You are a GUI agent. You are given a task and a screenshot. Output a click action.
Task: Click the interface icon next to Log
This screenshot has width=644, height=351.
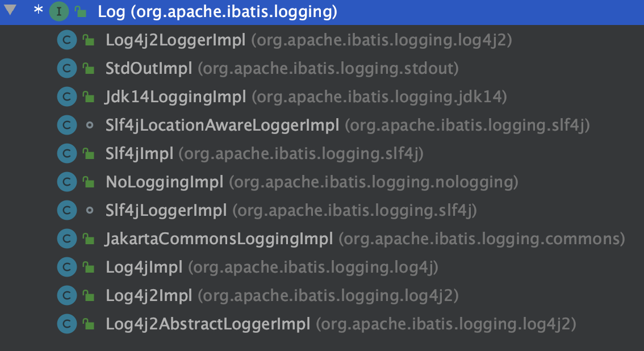[x=58, y=12]
